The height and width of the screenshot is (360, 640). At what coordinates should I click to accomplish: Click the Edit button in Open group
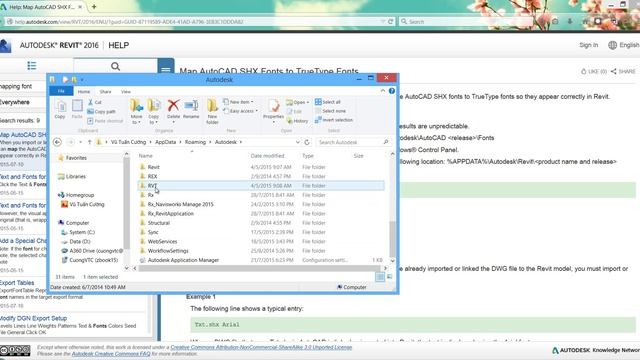(294, 111)
